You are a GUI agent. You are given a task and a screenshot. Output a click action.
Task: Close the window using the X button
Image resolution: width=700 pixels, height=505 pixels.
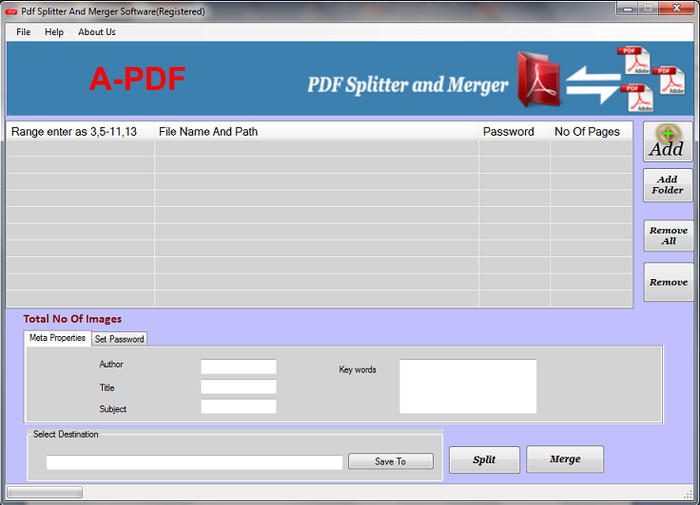[x=676, y=8]
